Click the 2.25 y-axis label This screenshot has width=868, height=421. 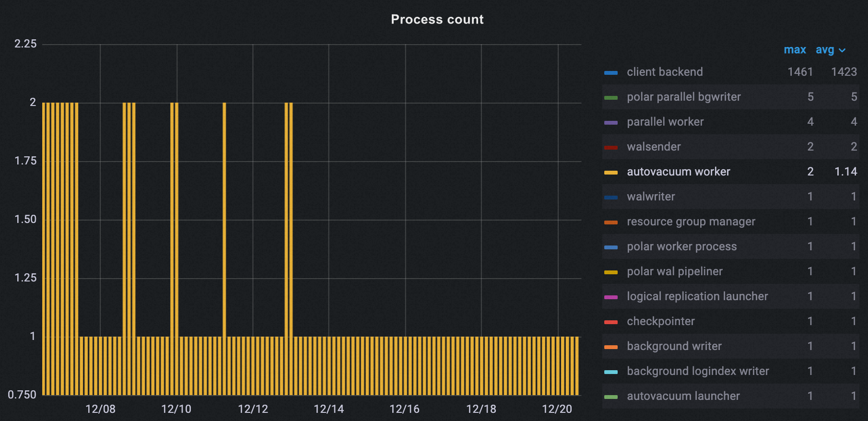coord(25,44)
